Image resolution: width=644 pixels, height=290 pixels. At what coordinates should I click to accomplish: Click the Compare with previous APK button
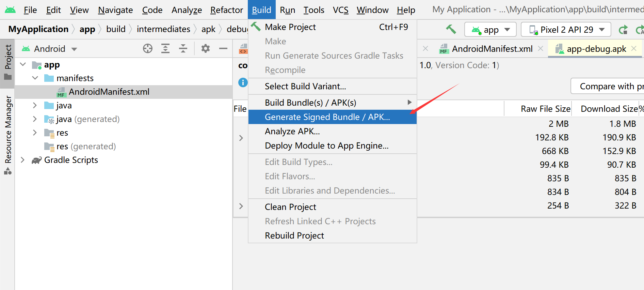tap(607, 86)
